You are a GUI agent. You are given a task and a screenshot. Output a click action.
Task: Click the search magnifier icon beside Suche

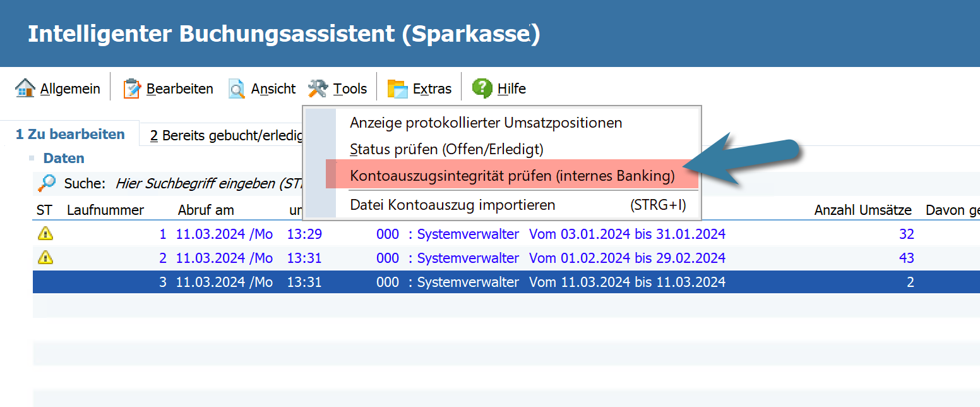(x=46, y=184)
